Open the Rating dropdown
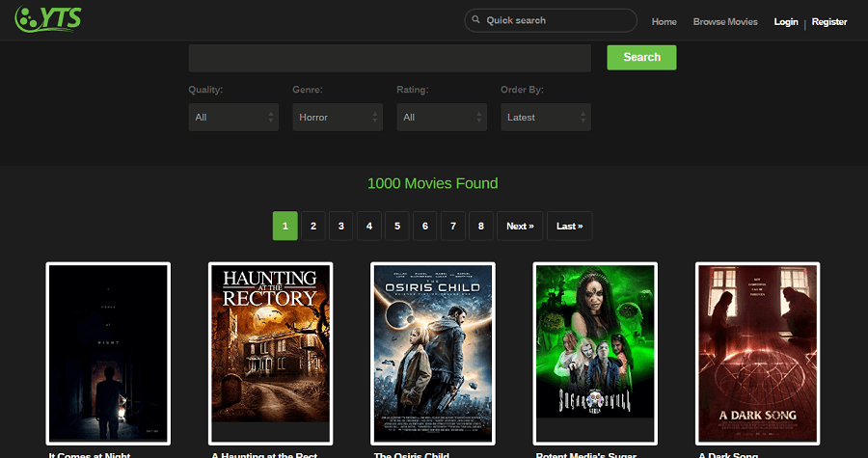 442,118
